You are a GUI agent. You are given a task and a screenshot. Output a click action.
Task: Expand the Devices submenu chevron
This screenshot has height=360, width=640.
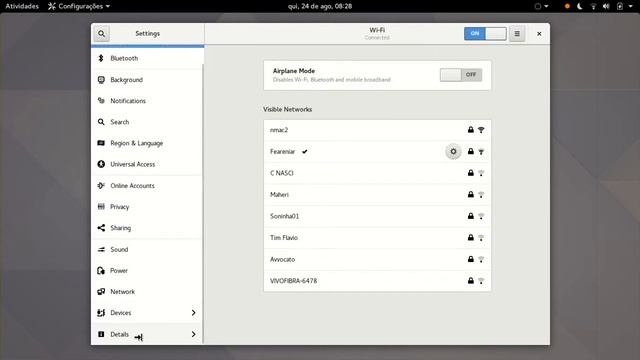click(x=193, y=313)
